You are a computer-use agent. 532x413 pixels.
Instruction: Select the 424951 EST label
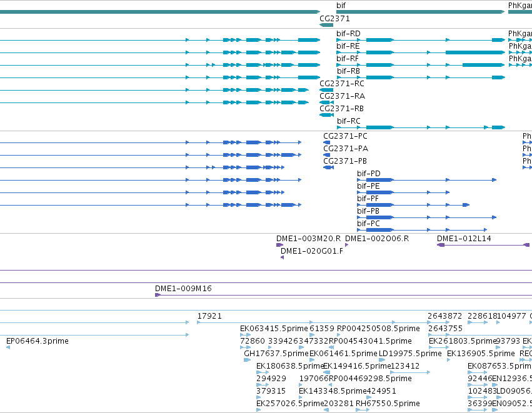(x=381, y=391)
